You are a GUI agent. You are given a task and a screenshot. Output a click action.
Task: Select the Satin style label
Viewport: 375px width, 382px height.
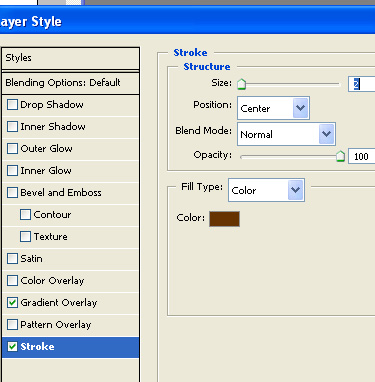[31, 259]
